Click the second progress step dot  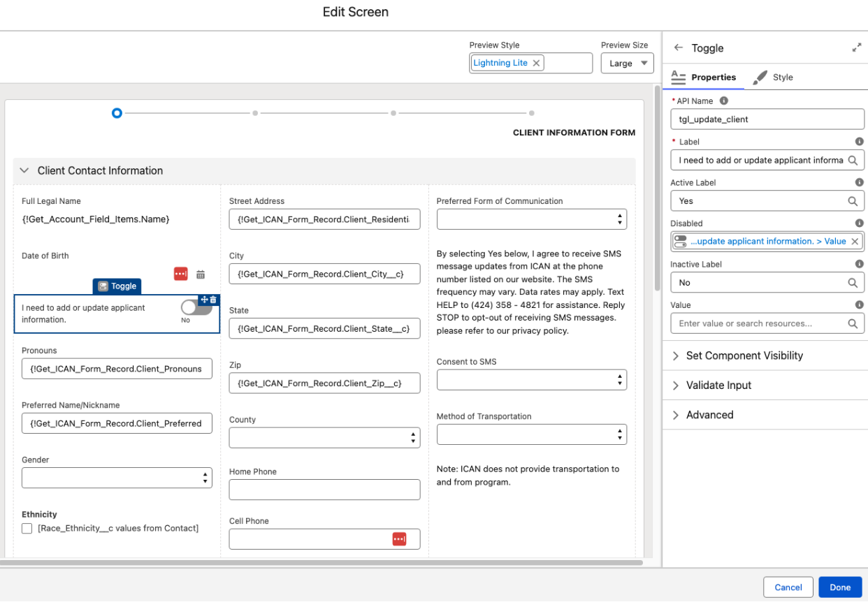[255, 112]
